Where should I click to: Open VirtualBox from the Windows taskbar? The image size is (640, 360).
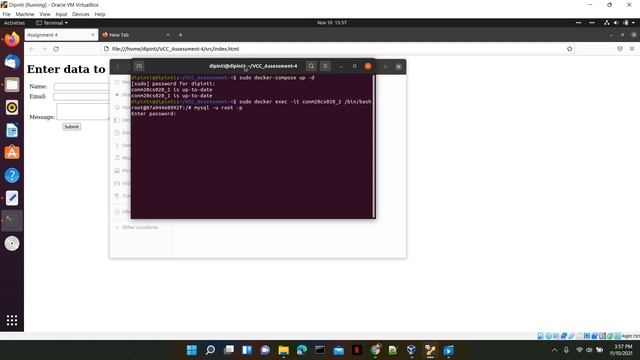pos(411,350)
